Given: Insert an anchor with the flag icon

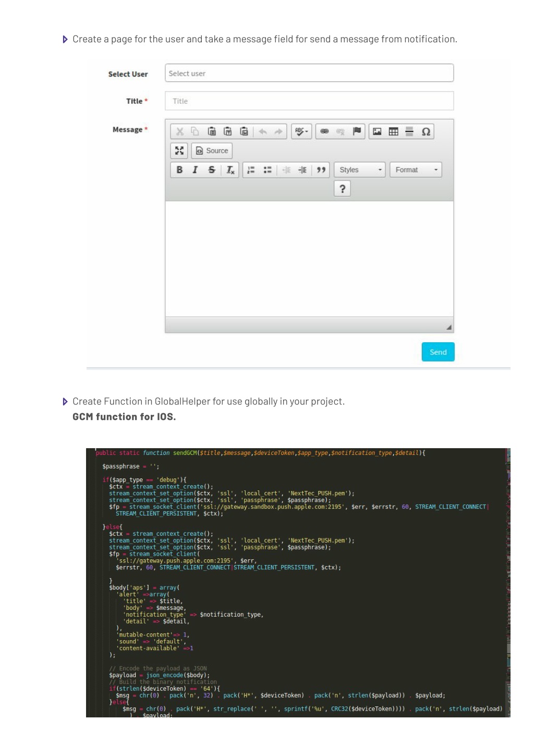Looking at the screenshot, I should [x=357, y=131].
